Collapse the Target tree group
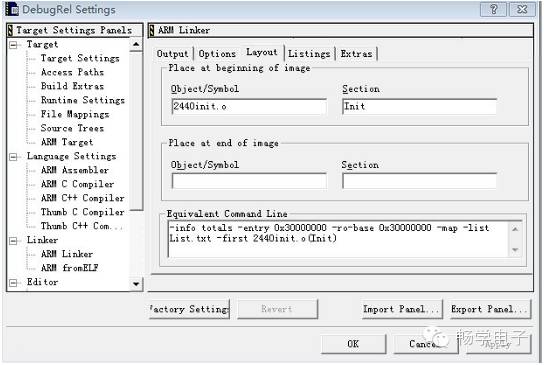 click(14, 45)
